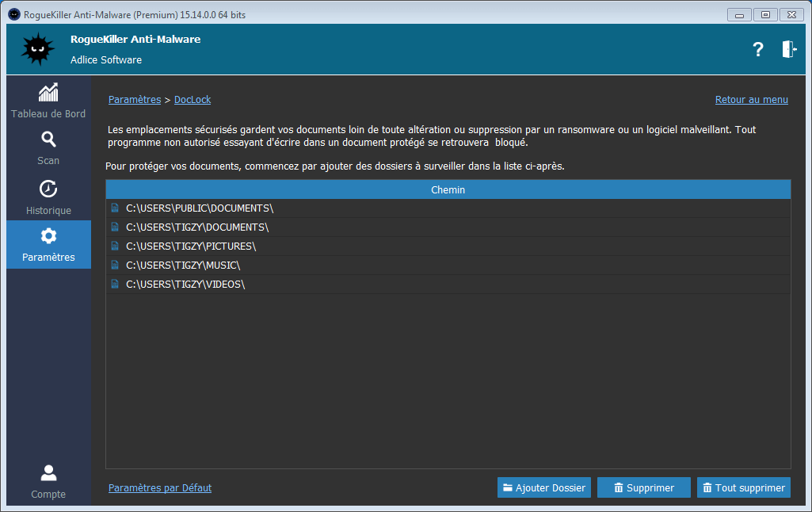Reset with Paramètres par Défaut link
Screen dimensions: 812x512
point(160,488)
